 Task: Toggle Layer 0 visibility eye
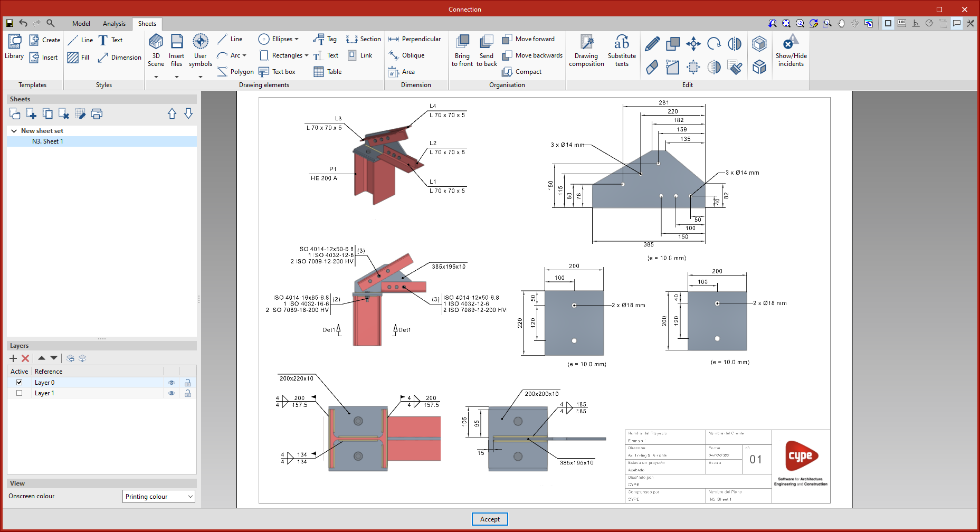point(172,383)
